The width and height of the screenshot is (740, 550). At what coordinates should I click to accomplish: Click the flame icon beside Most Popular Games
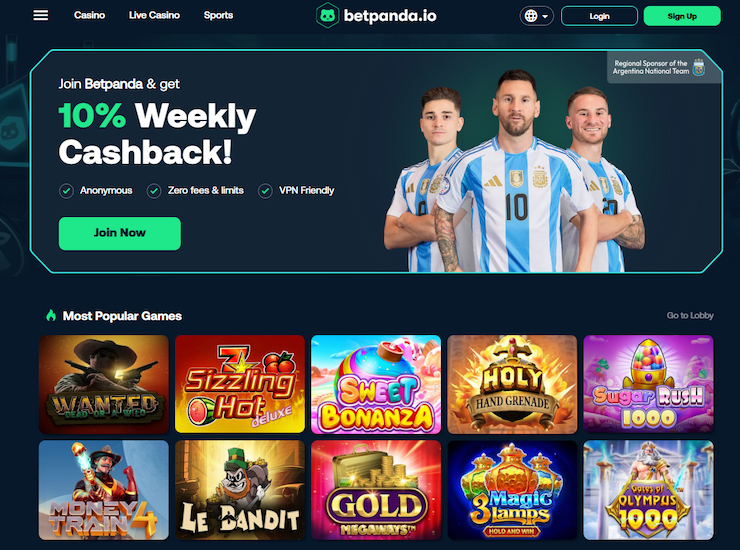pos(51,315)
